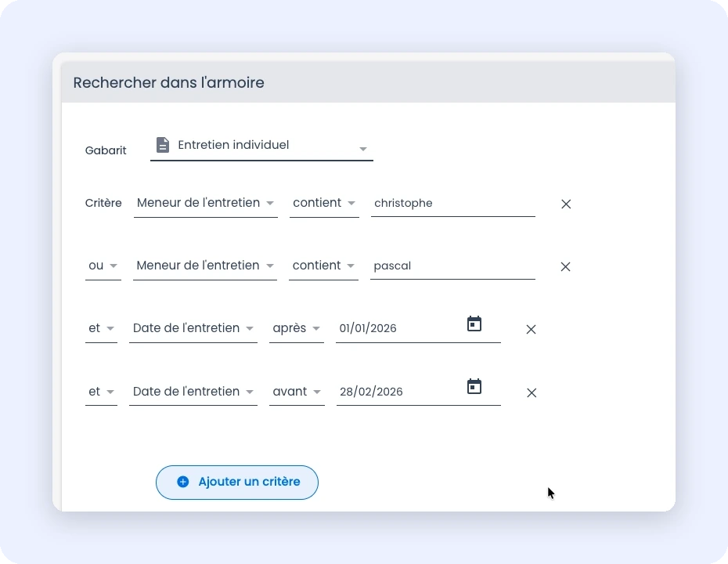The image size is (728, 564).
Task: Click the document icon beside Entretien individuel
Action: point(163,145)
